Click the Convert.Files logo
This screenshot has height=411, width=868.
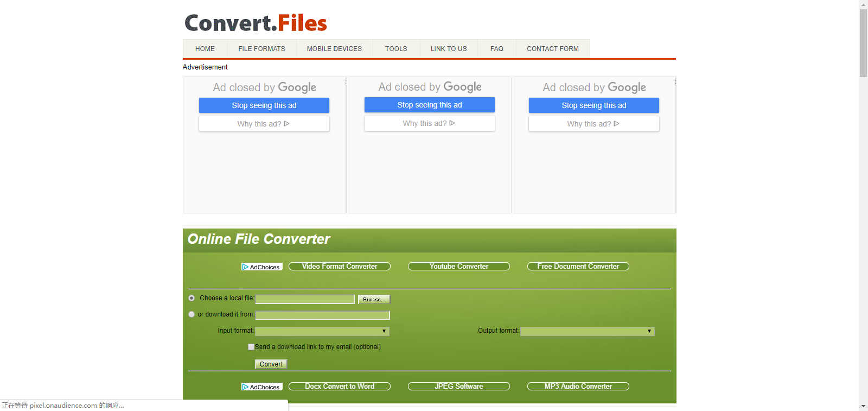tap(256, 23)
